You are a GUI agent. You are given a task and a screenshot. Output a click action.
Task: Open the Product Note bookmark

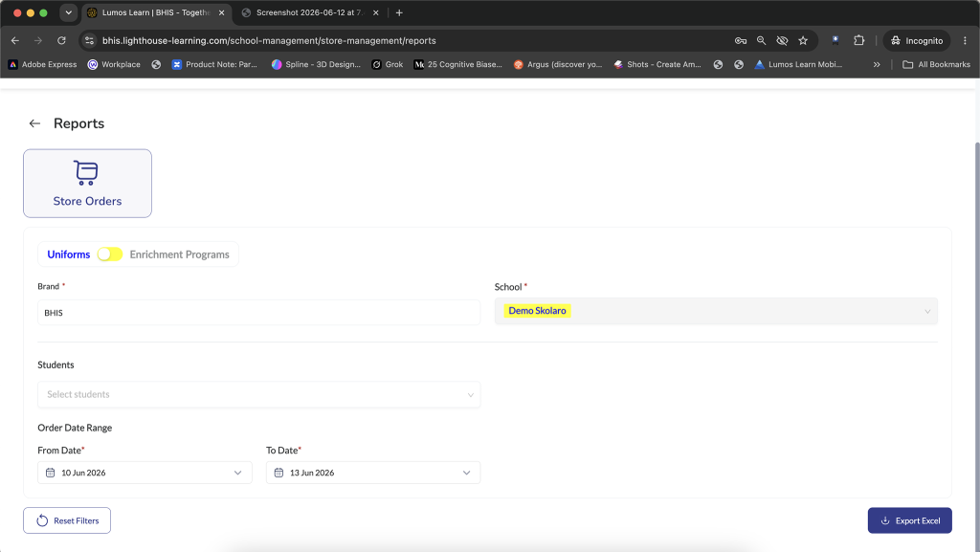coord(214,64)
